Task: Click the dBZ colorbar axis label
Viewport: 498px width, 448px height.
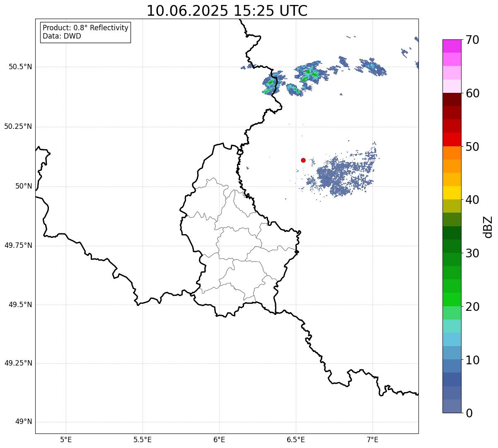Action: [488, 227]
